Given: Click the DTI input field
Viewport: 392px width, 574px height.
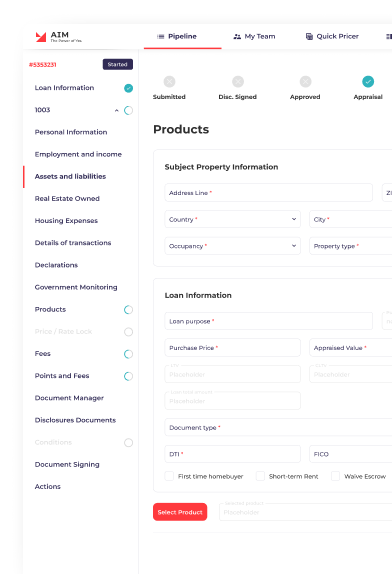Looking at the screenshot, I should (x=232, y=454).
